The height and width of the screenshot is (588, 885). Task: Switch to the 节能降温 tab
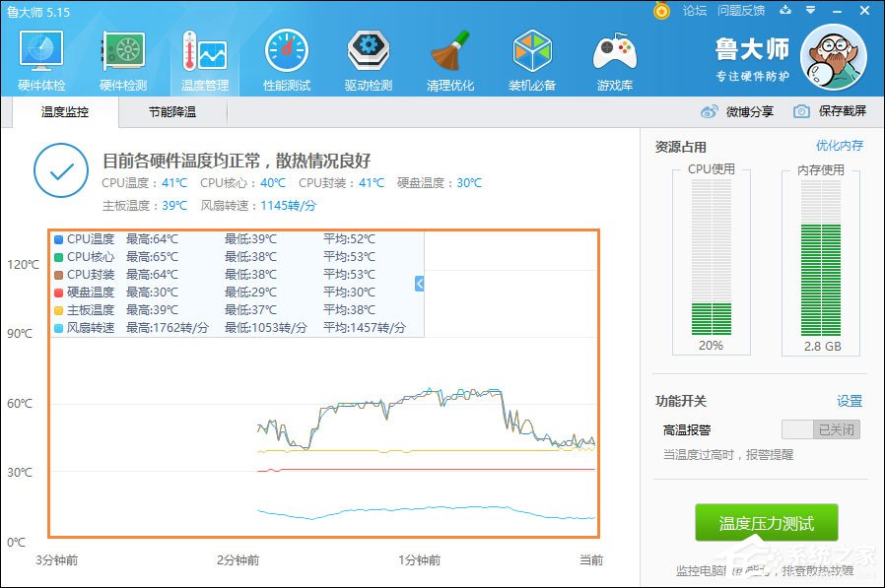172,112
